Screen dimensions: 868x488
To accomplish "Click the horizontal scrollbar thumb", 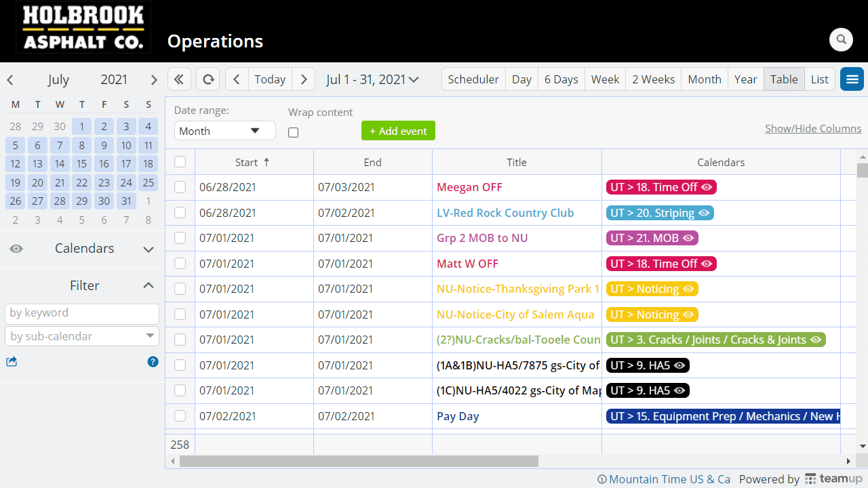I will click(359, 462).
